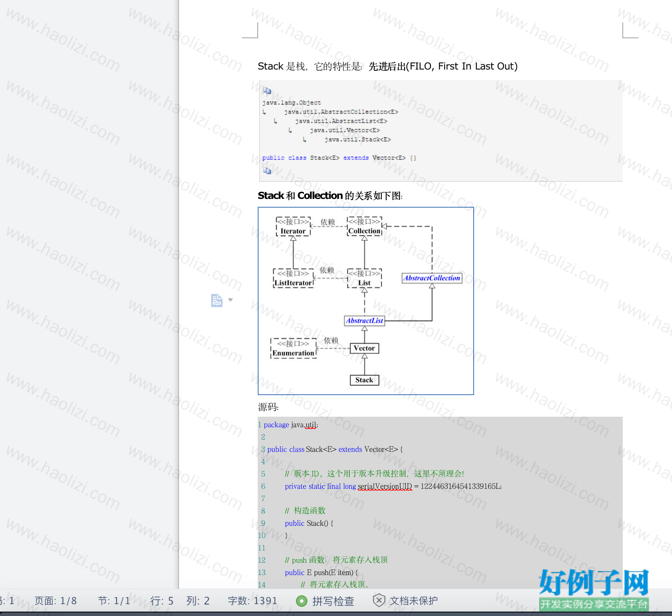Click the AbstractCollection box in the diagram

tap(432, 278)
